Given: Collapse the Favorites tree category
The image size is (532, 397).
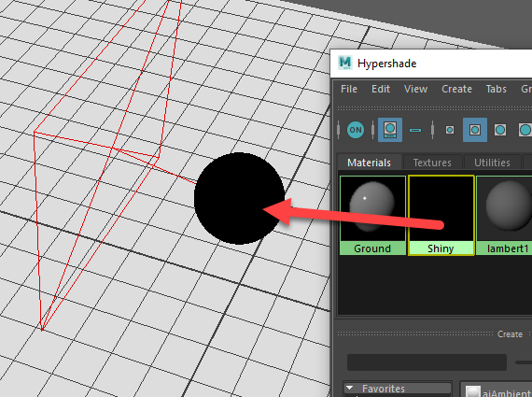Looking at the screenshot, I should tap(350, 388).
